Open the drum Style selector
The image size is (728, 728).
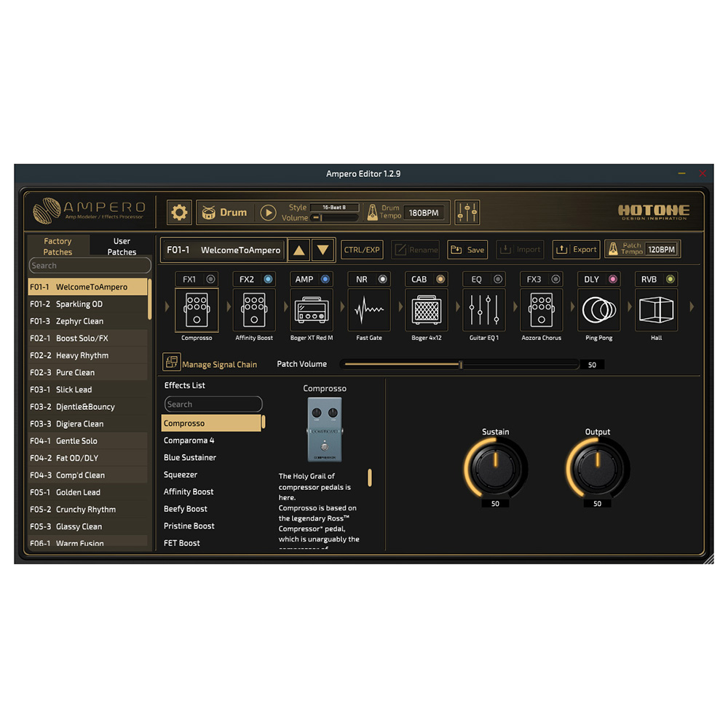point(334,207)
